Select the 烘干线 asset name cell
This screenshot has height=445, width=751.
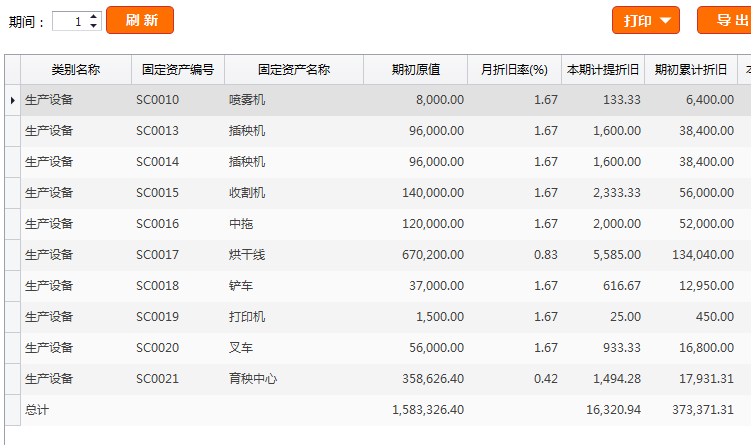click(x=247, y=255)
